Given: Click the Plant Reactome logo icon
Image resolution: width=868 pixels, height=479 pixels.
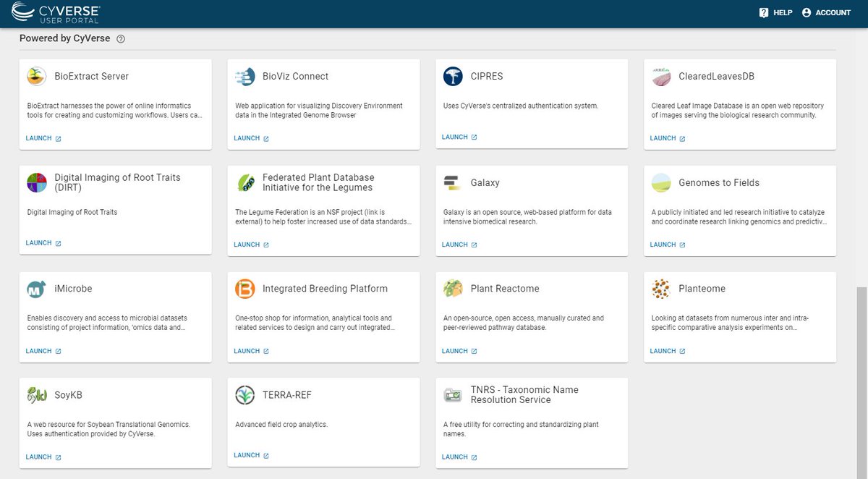Looking at the screenshot, I should pos(454,289).
